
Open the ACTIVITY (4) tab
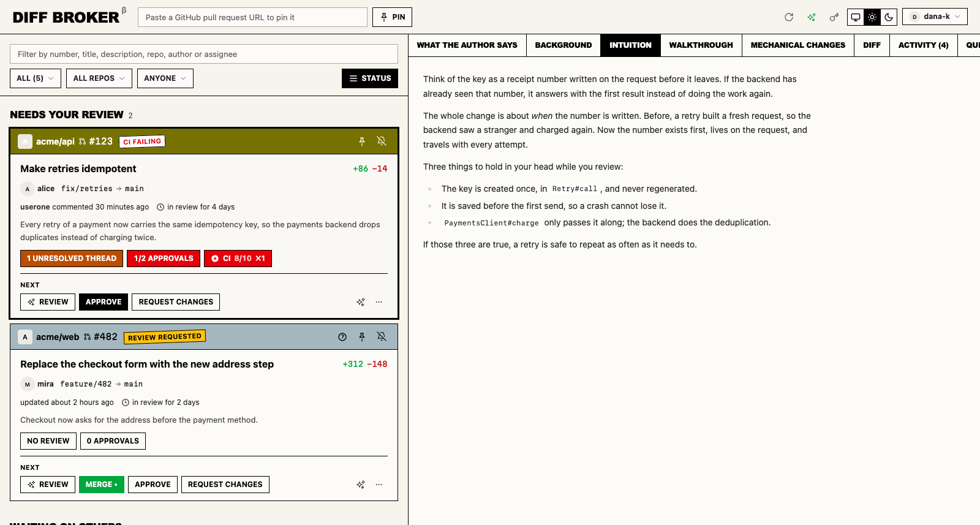(x=924, y=45)
